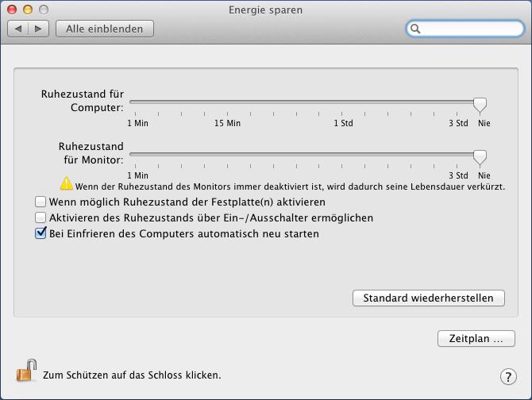The image size is (532, 400).
Task: Click the 'Ruhezustand für Monitor:' label
Action: [x=91, y=153]
